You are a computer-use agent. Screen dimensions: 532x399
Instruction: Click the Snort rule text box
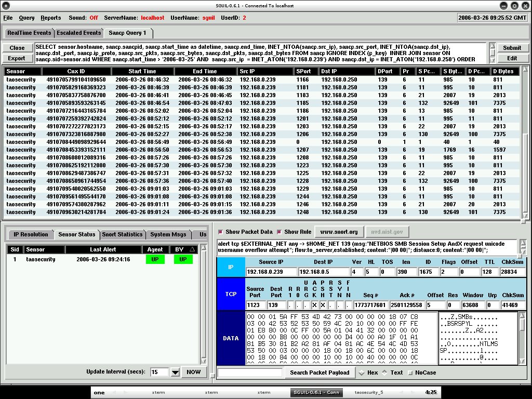[367, 247]
